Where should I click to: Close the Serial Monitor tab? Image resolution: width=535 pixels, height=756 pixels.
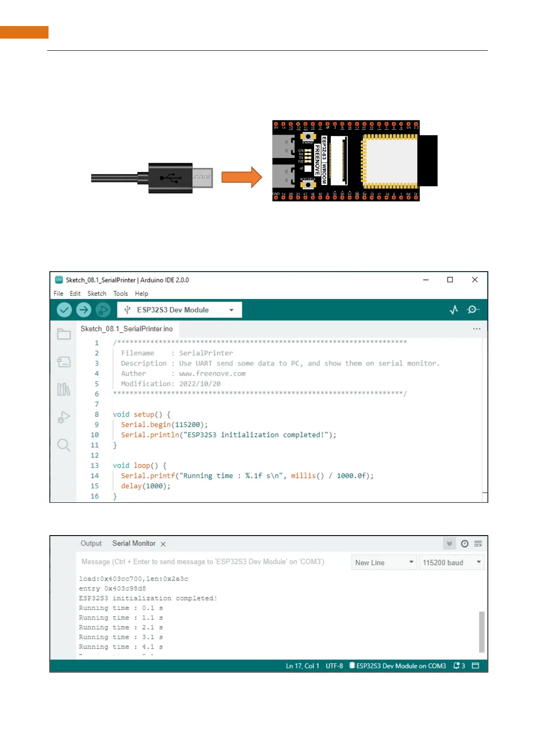pos(163,544)
